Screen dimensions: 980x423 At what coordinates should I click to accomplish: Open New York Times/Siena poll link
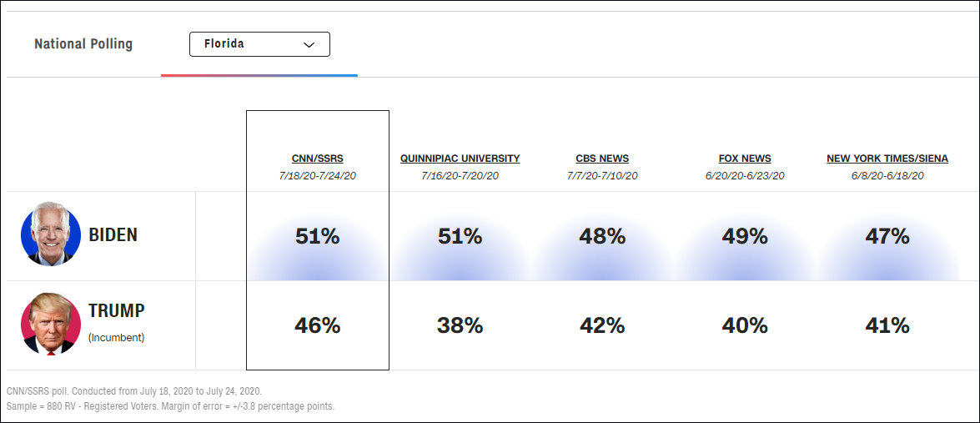click(x=887, y=159)
